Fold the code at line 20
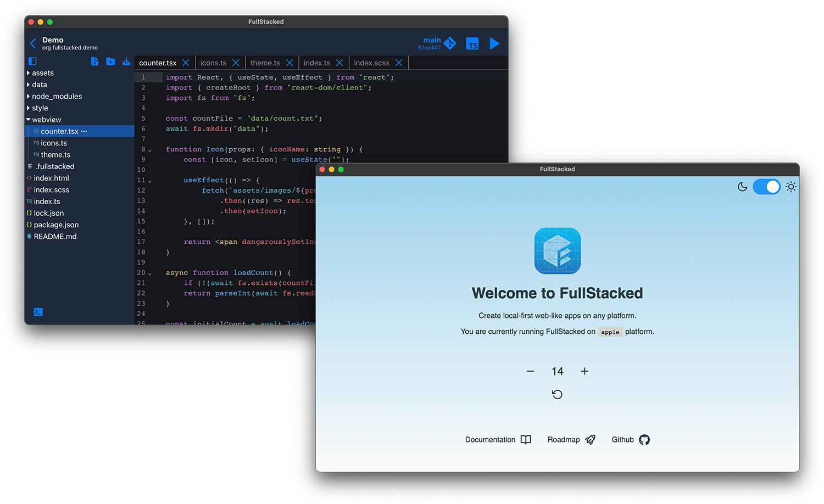 [150, 273]
